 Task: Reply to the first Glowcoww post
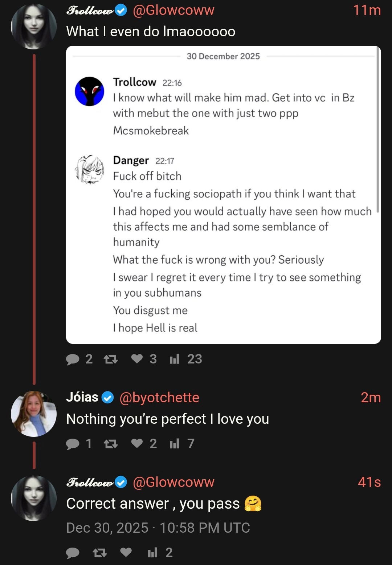click(x=73, y=359)
